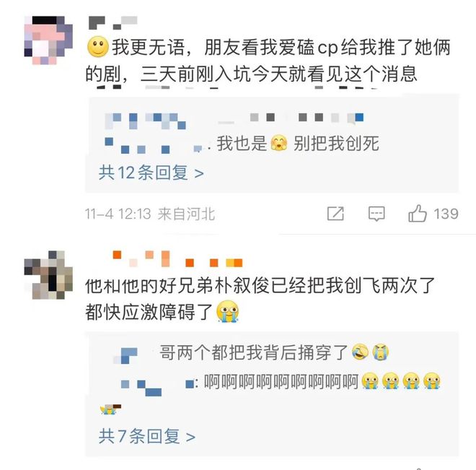Tap the crying emoji after 都快应激障碍了
Viewport: 476px width, 470px height.
[227, 311]
